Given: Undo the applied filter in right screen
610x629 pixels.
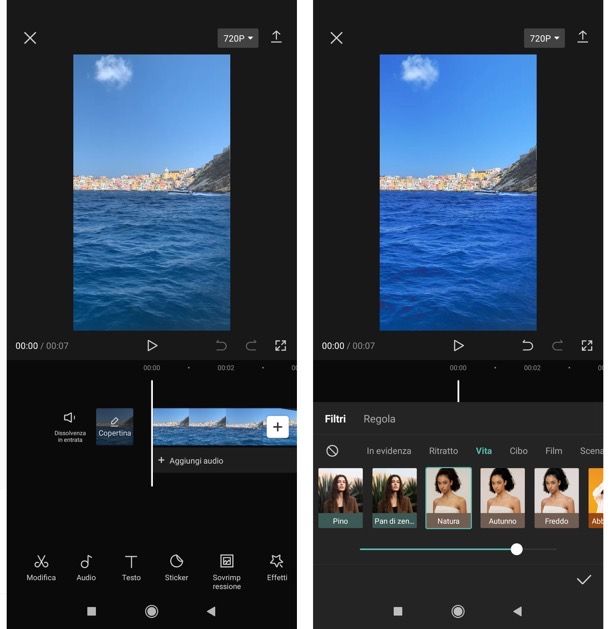Looking at the screenshot, I should click(528, 345).
